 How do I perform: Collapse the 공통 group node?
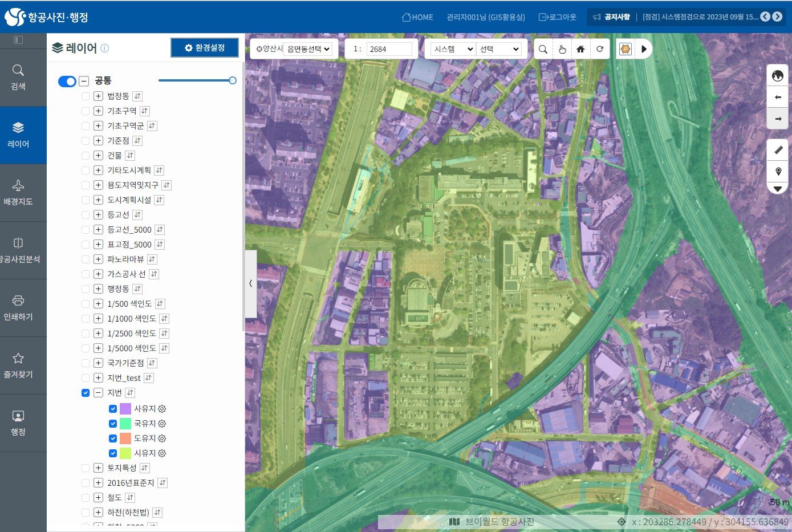click(84, 81)
